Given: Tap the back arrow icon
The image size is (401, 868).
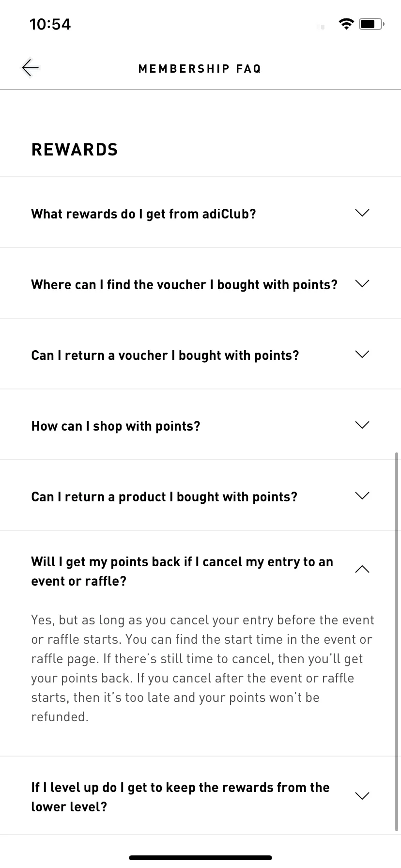Looking at the screenshot, I should point(31,68).
